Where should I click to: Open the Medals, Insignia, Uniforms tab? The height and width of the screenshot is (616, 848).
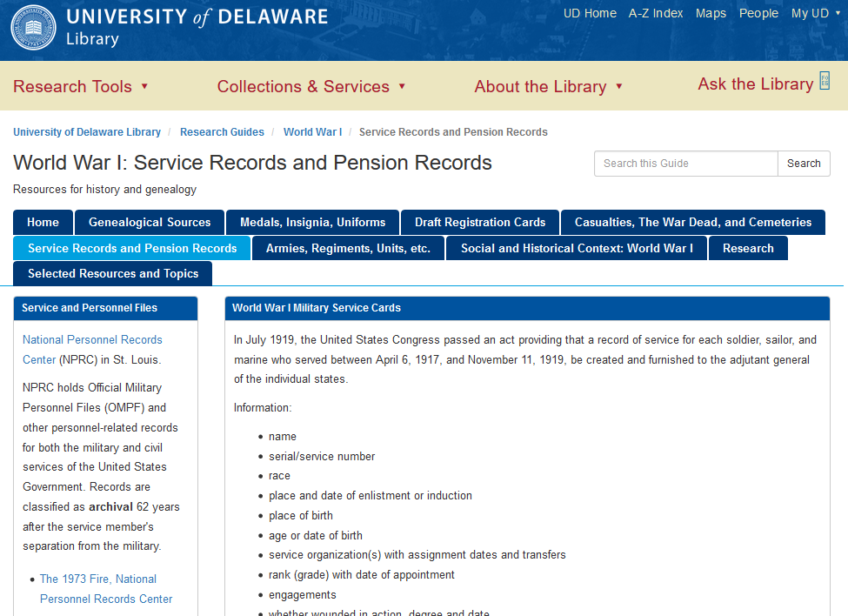(x=312, y=222)
